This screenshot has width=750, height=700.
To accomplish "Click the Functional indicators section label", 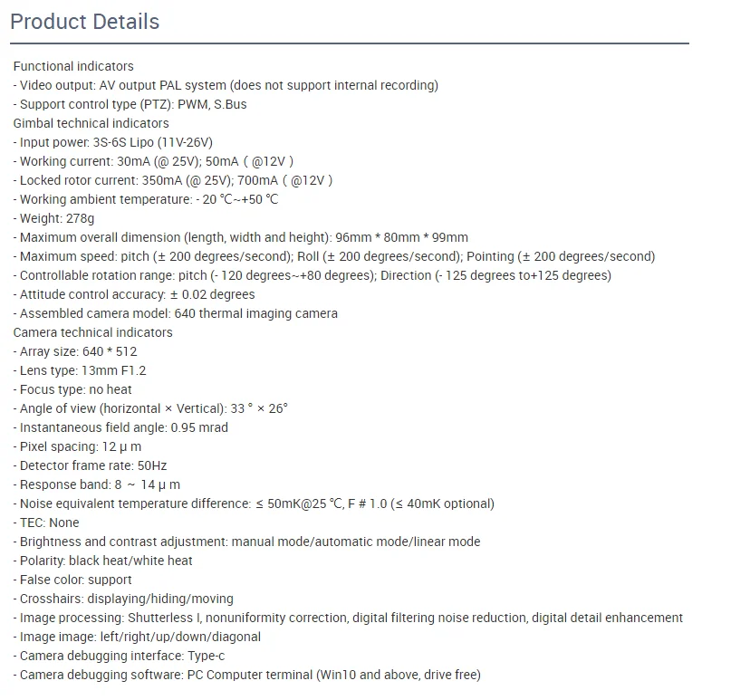I will (73, 66).
